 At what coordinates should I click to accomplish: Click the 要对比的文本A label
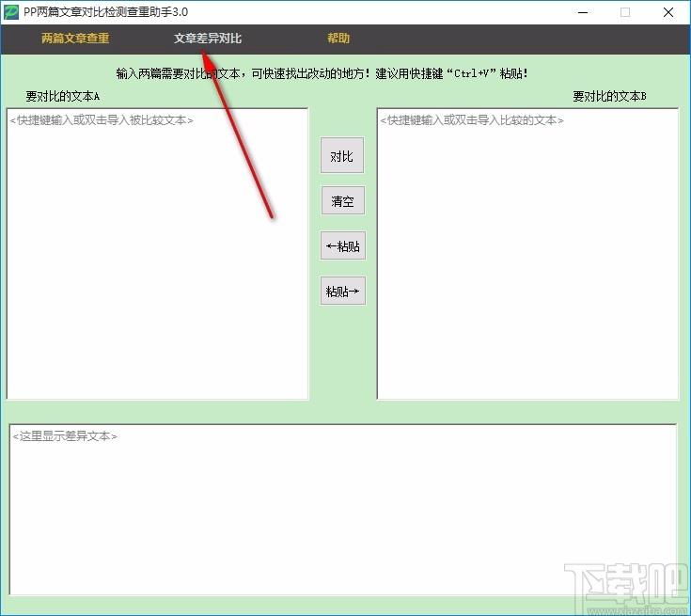(x=62, y=96)
